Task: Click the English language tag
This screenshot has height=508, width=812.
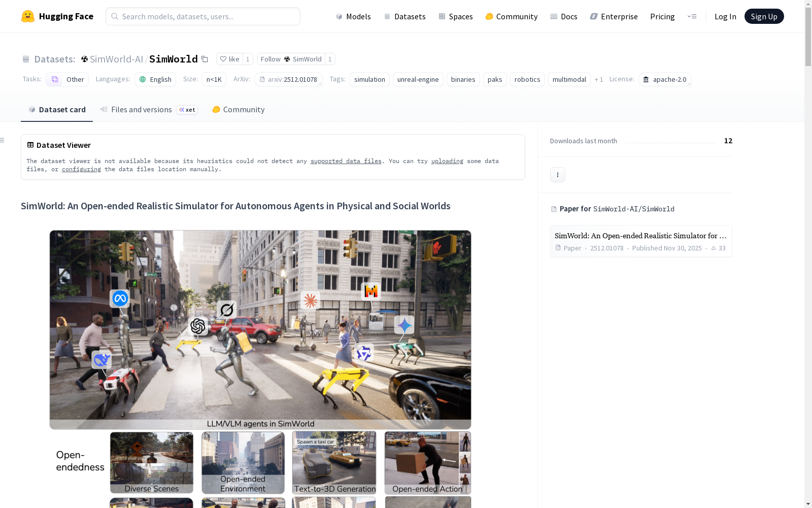Action: point(155,79)
